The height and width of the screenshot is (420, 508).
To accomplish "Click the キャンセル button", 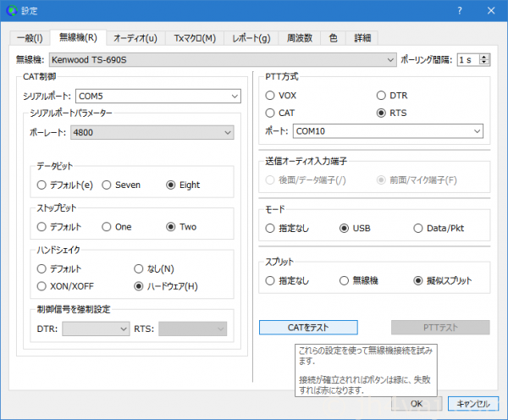I will [x=472, y=403].
